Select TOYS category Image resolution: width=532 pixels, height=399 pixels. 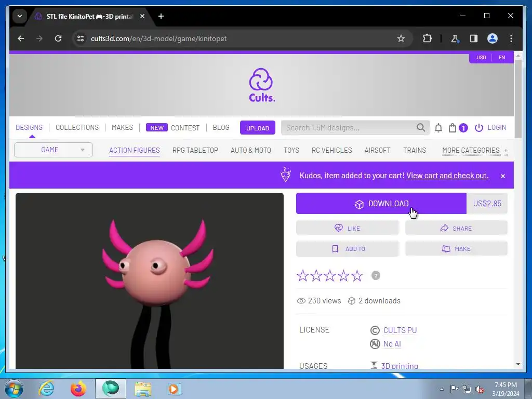click(x=291, y=150)
